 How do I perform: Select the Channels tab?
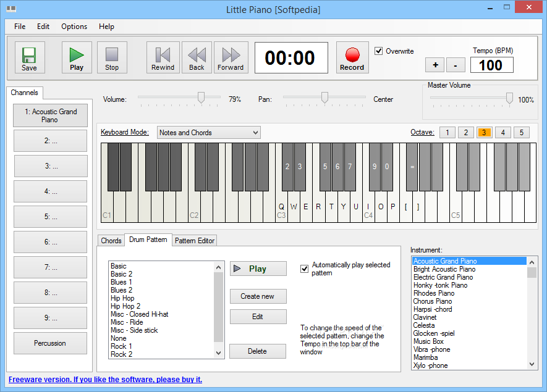pos(25,93)
